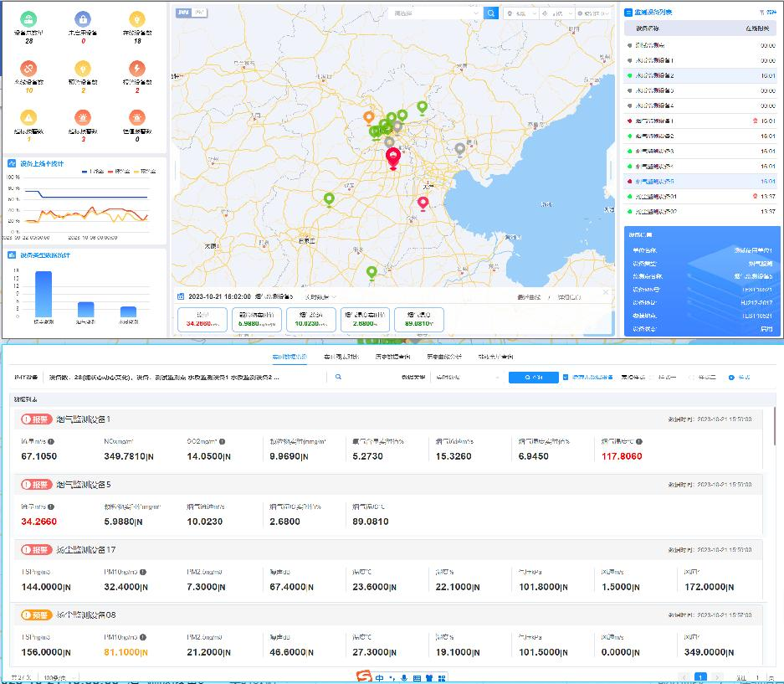Click the blue query button in filter bar
The height and width of the screenshot is (684, 784).
point(533,378)
